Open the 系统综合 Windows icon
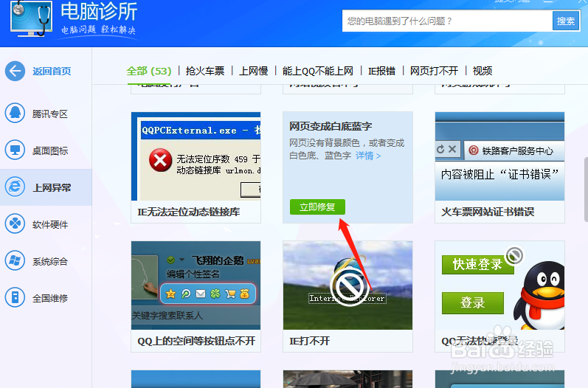The height and width of the screenshot is (388, 588). (x=15, y=260)
